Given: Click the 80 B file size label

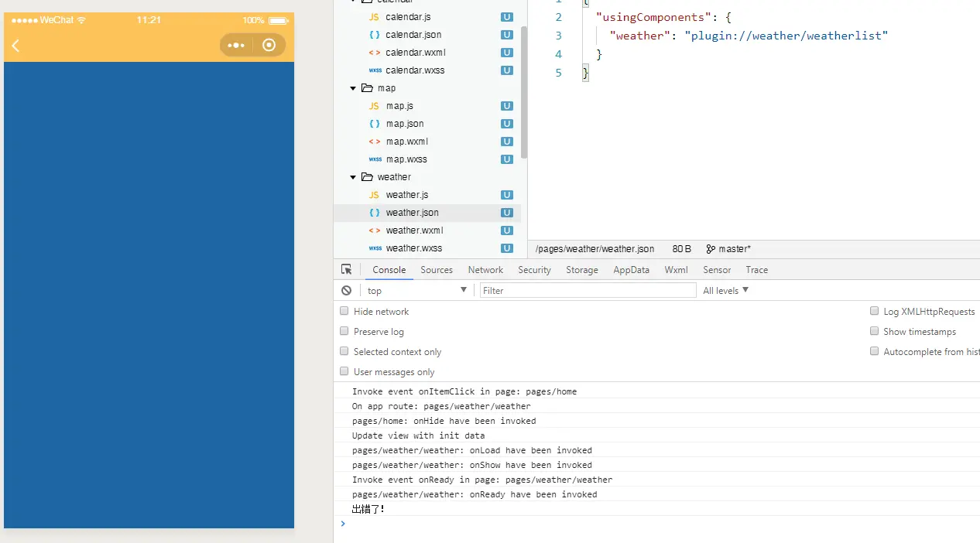Looking at the screenshot, I should (x=682, y=249).
